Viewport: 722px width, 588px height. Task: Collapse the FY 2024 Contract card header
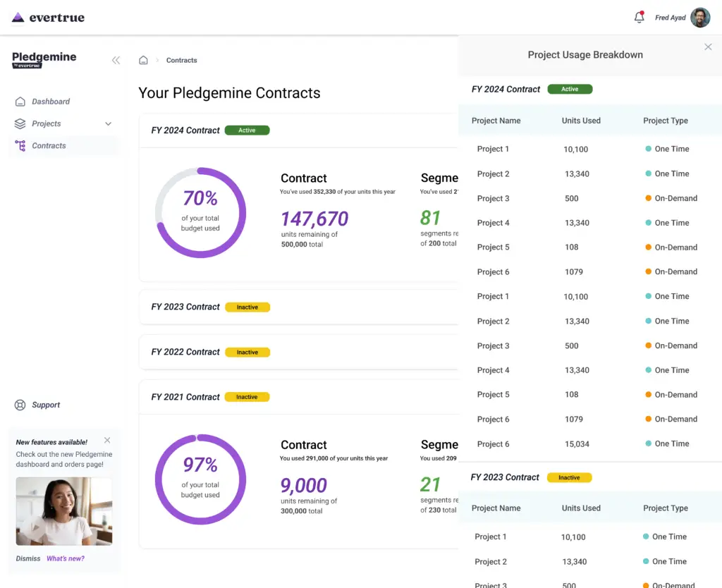298,130
